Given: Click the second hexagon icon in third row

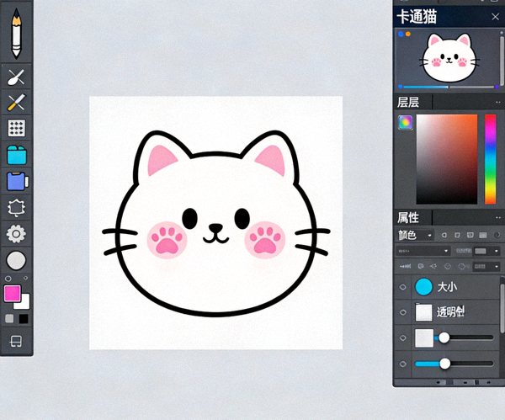Looking at the screenshot, I should [x=463, y=266].
